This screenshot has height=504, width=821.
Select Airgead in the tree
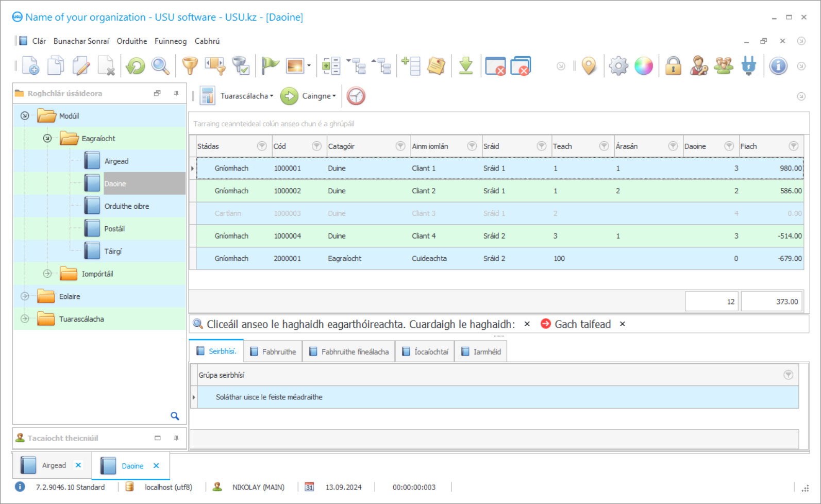[116, 161]
